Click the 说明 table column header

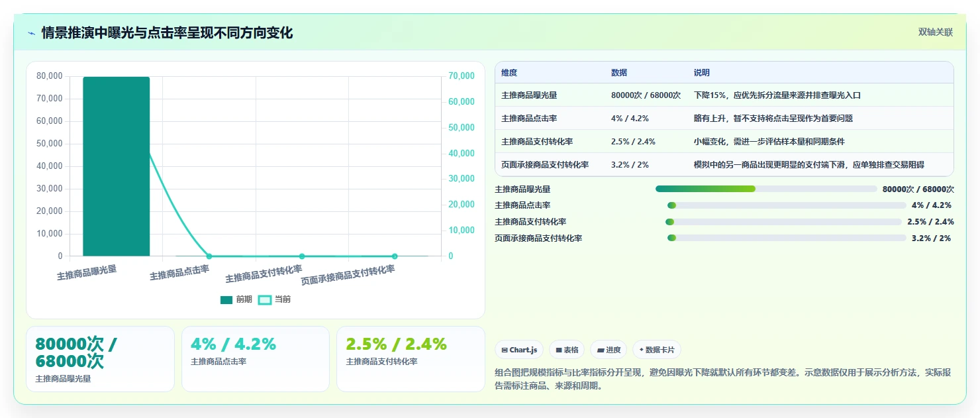(x=702, y=73)
